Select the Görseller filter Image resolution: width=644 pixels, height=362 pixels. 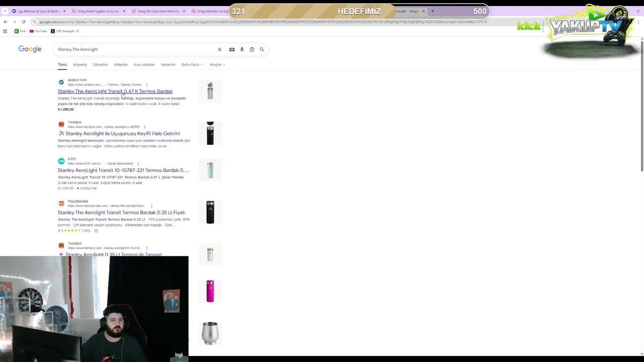pyautogui.click(x=100, y=64)
